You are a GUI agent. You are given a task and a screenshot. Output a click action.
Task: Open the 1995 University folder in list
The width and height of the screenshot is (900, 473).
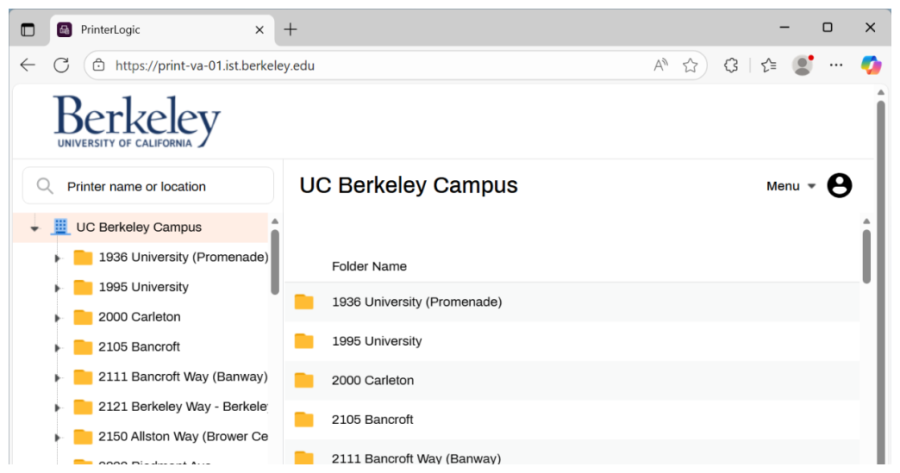[x=377, y=341]
